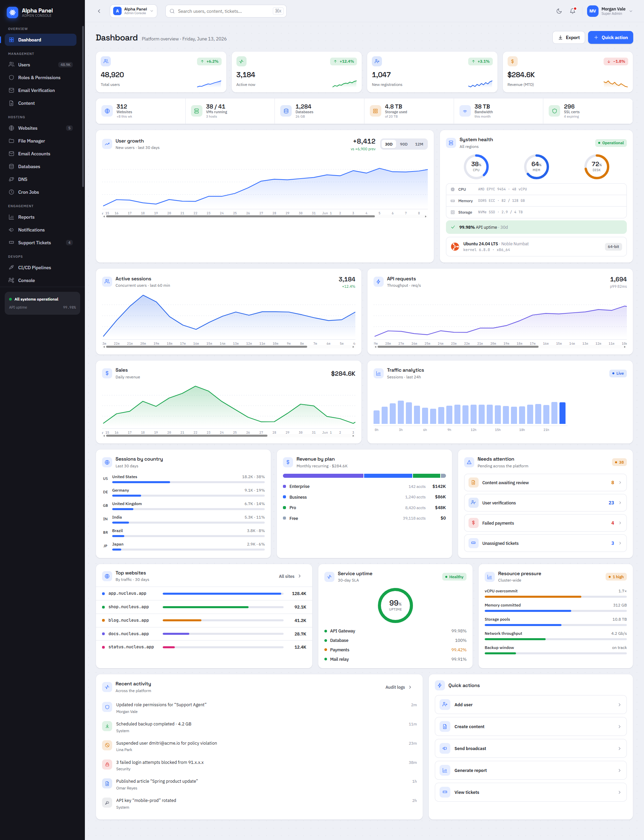Screen dimensions: 644x840
Task: Click the Quick action button
Action: point(610,38)
